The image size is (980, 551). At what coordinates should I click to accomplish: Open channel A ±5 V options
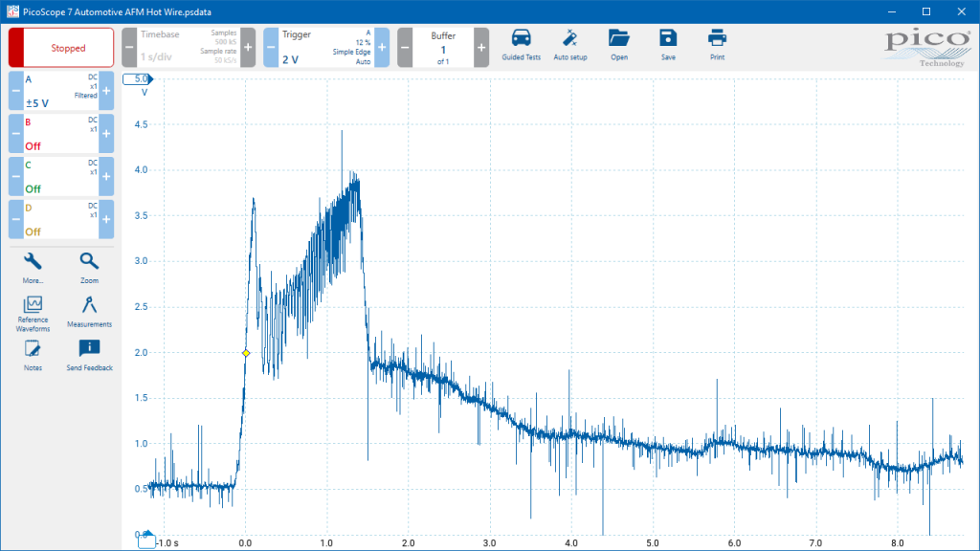pos(61,91)
